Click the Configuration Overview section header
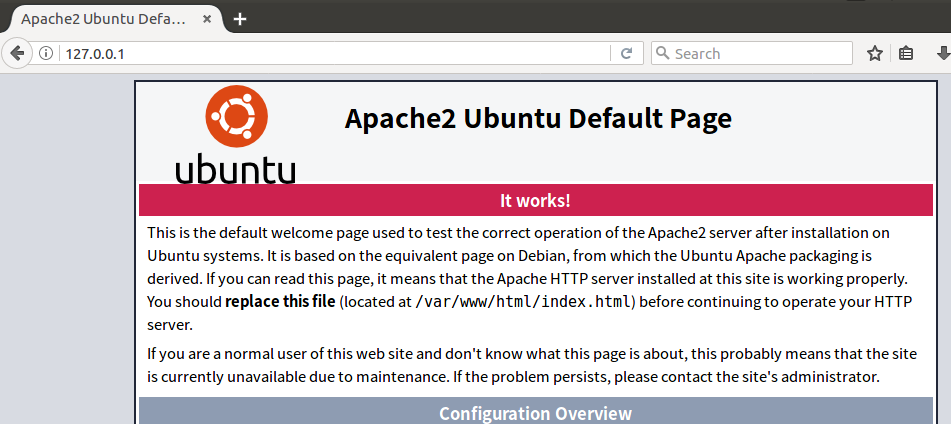The image size is (951, 424). click(536, 411)
